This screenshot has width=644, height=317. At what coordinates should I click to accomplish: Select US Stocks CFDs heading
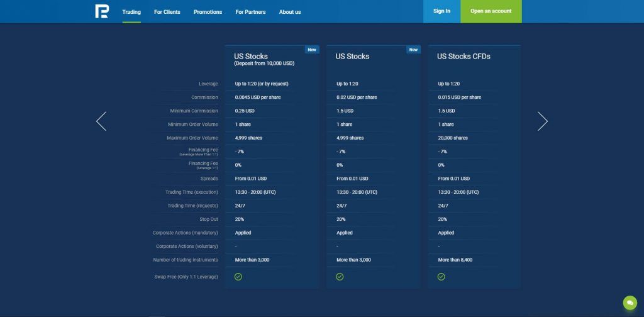point(464,57)
